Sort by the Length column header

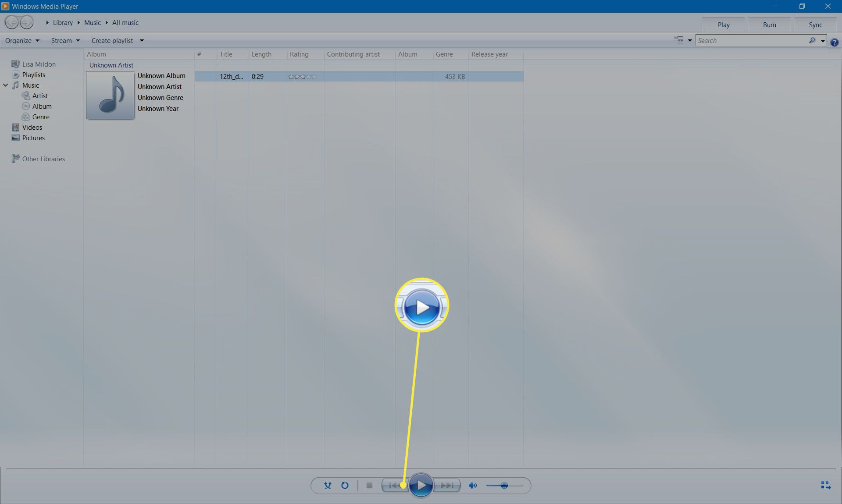coord(268,54)
